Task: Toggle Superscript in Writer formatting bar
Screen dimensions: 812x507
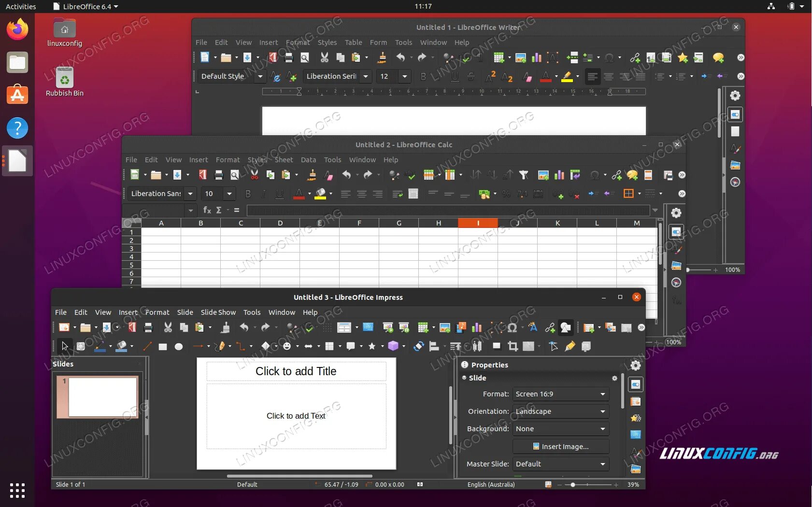Action: coord(491,76)
